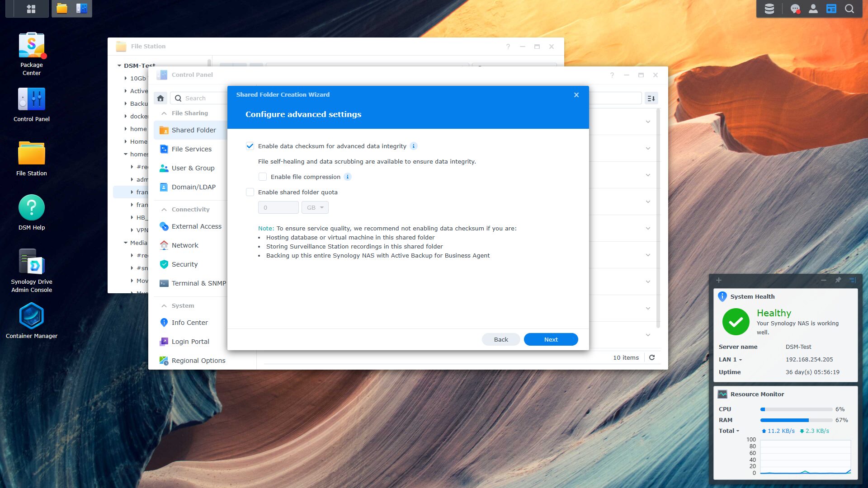Toggle the widgets panel icon
The image size is (868, 488).
point(831,9)
